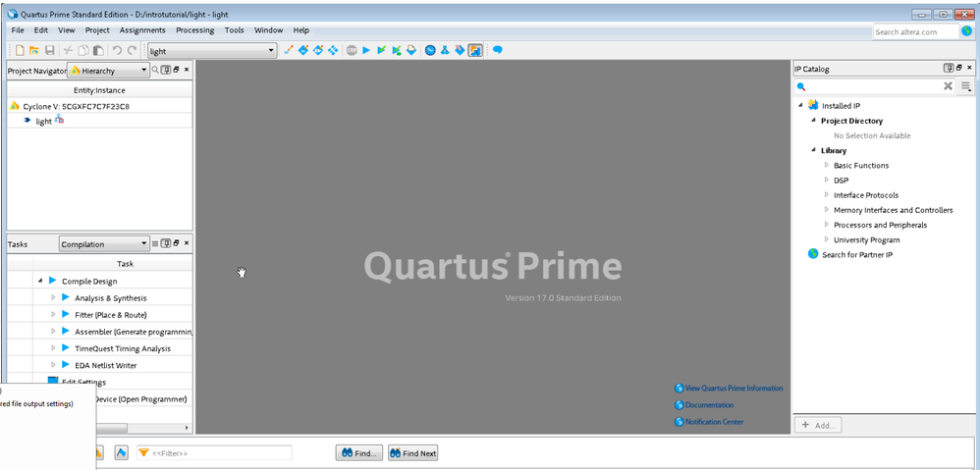Float the IP Catalog panel

959,68
